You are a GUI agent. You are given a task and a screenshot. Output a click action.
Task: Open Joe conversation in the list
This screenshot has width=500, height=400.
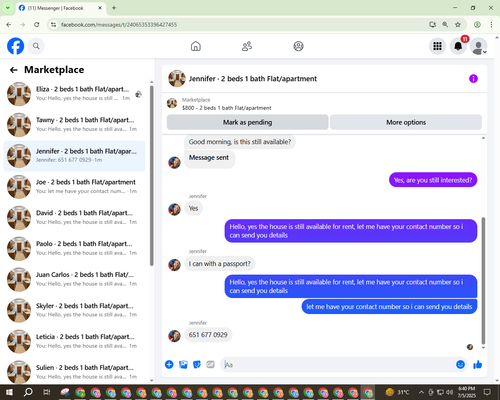pos(74,187)
